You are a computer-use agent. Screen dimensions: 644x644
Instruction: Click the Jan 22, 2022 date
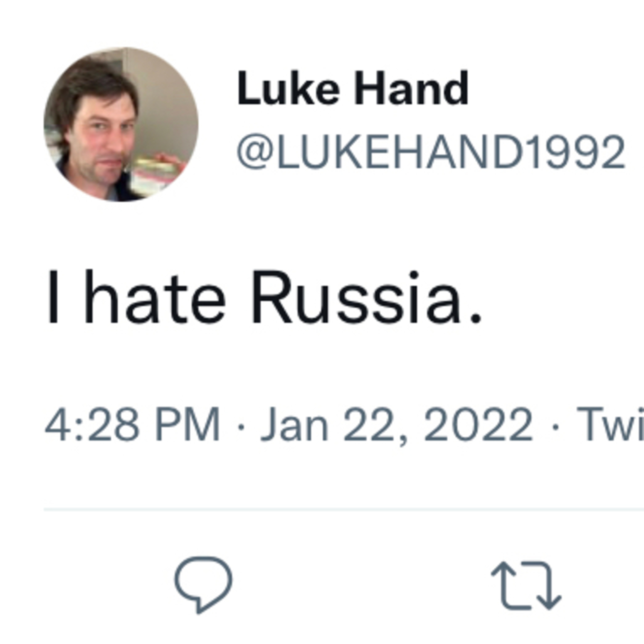point(396,425)
